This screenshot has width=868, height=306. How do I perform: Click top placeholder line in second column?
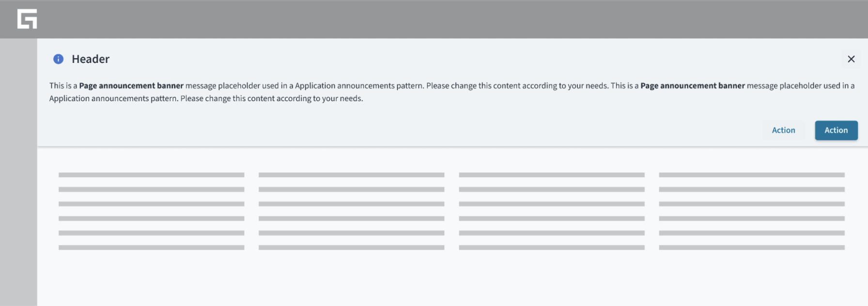(351, 175)
